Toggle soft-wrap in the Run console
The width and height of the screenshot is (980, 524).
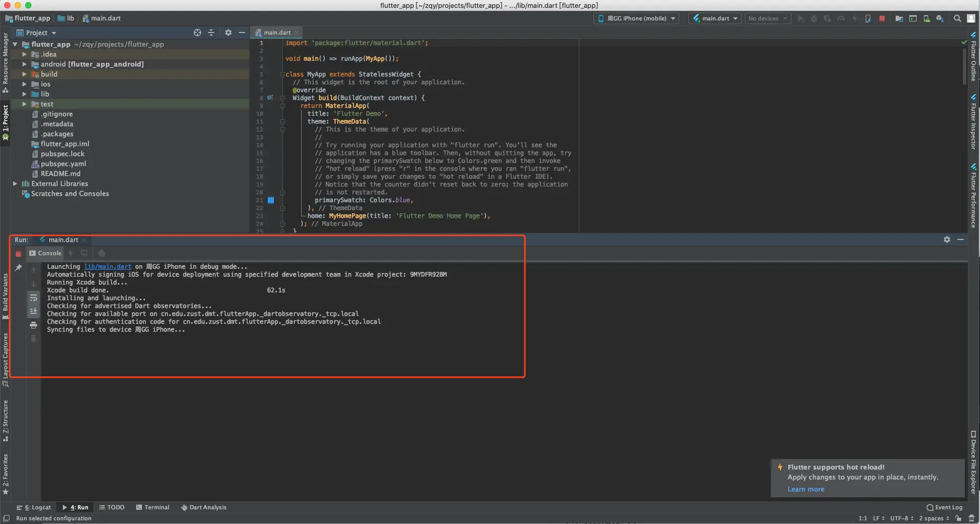coord(34,298)
